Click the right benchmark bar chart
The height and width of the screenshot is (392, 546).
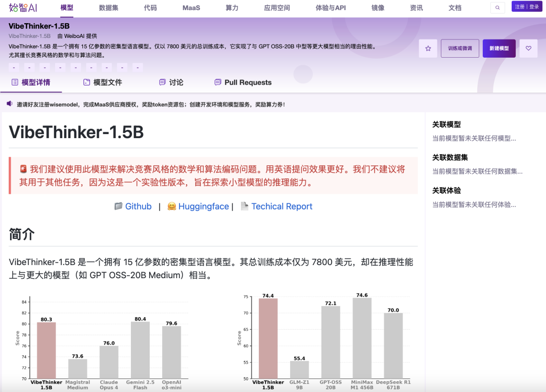(x=324, y=342)
